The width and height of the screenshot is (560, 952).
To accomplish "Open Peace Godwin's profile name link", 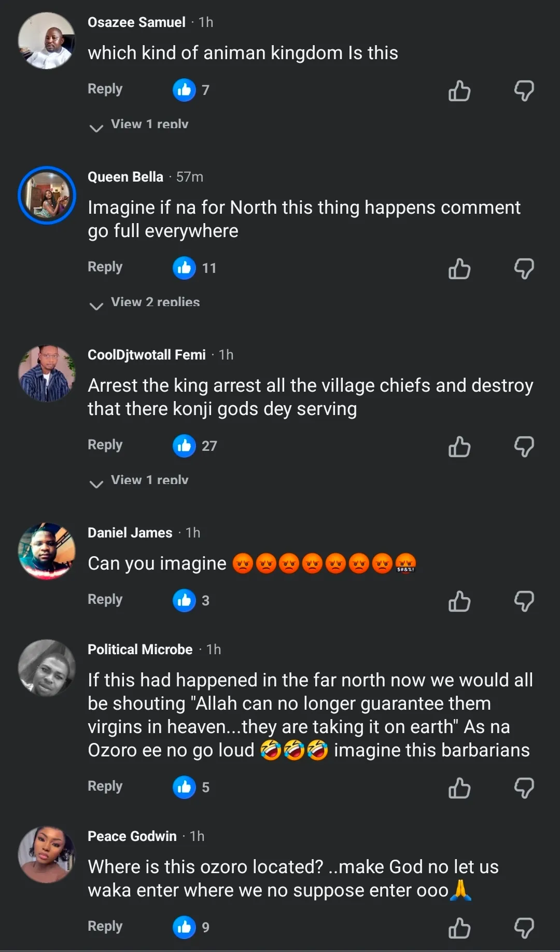I will [x=132, y=836].
